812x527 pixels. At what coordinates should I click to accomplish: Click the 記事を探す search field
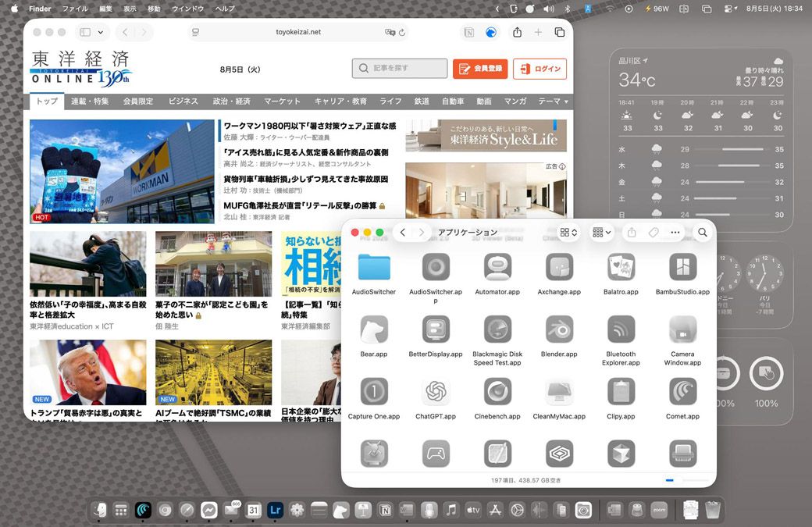[399, 69]
